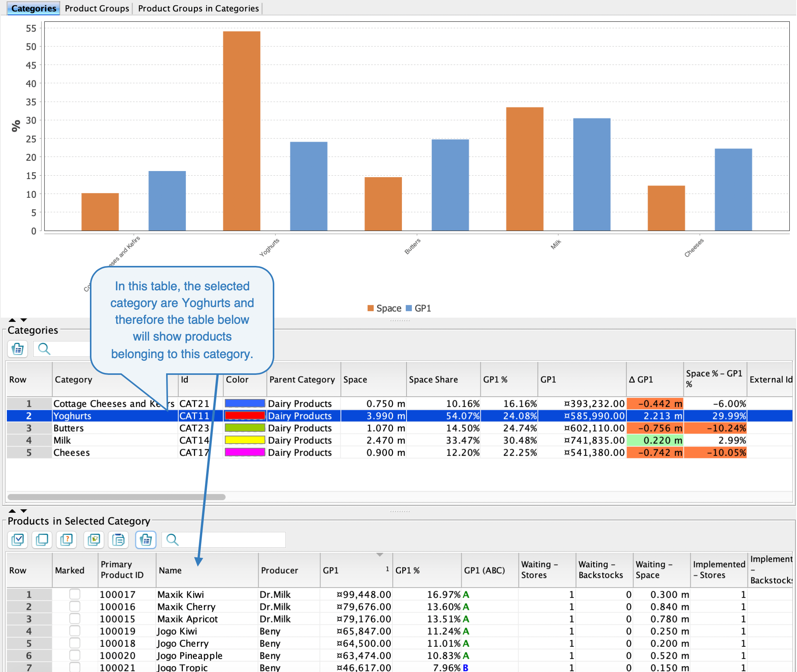Click the up arrow above Categories panel
Image resolution: width=797 pixels, height=672 pixels.
click(12, 320)
